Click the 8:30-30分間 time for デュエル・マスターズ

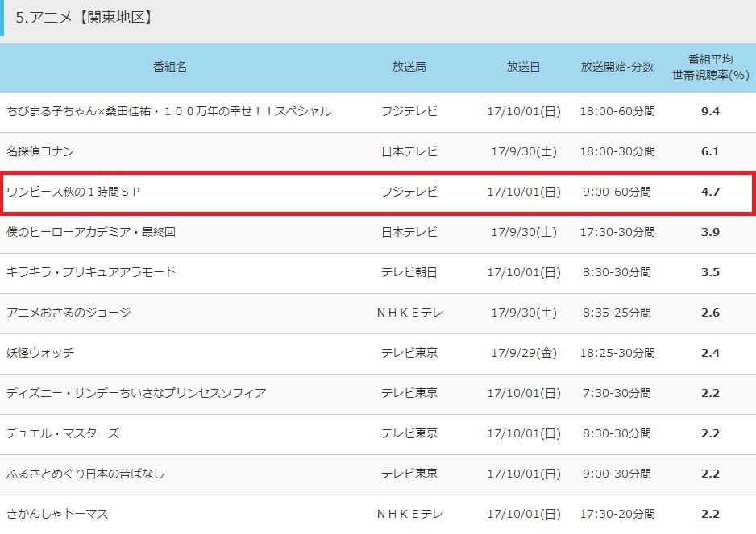click(x=617, y=433)
